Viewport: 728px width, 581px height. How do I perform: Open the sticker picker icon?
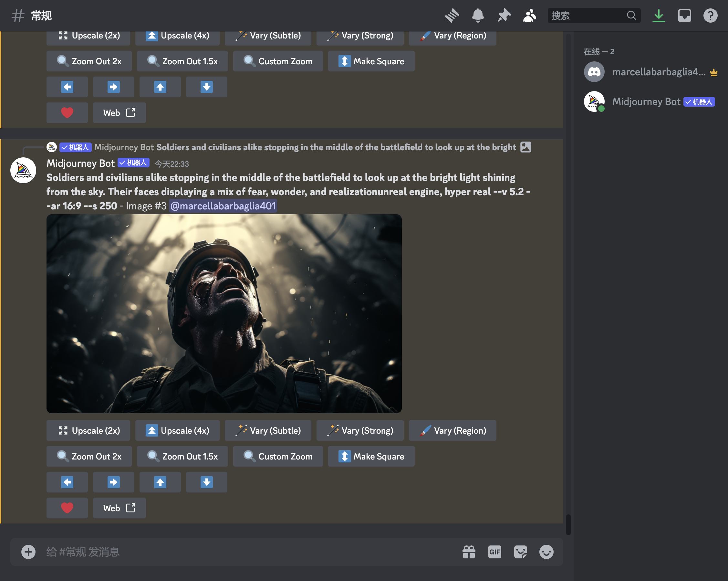(x=520, y=552)
